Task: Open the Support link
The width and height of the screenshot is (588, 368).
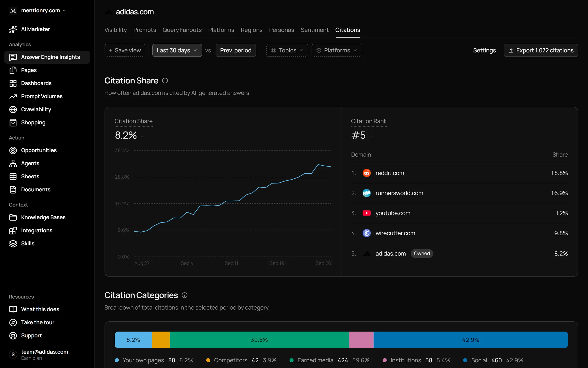Action: (31, 336)
